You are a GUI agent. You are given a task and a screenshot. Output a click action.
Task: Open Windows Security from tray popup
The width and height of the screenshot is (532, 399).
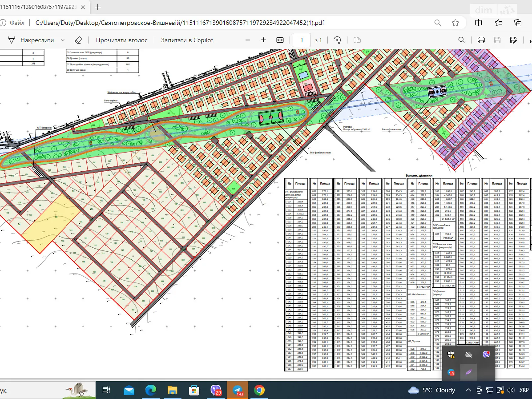coord(451,355)
